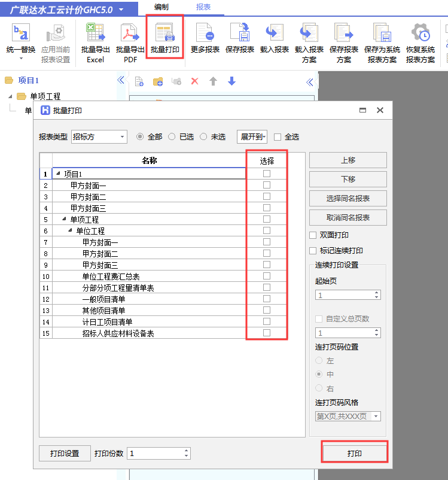Select 项目1 in the left tree

pyautogui.click(x=28, y=80)
